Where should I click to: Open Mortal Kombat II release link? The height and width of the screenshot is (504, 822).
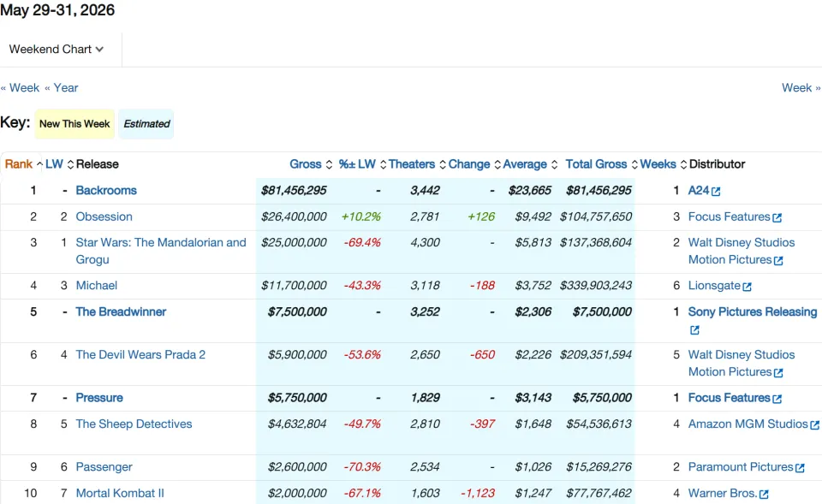[x=120, y=493]
